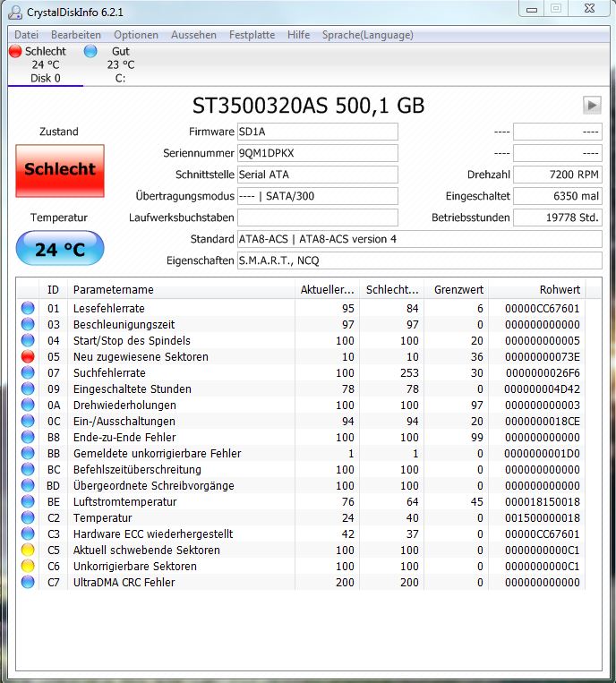Open the Aussehen menu

193,35
